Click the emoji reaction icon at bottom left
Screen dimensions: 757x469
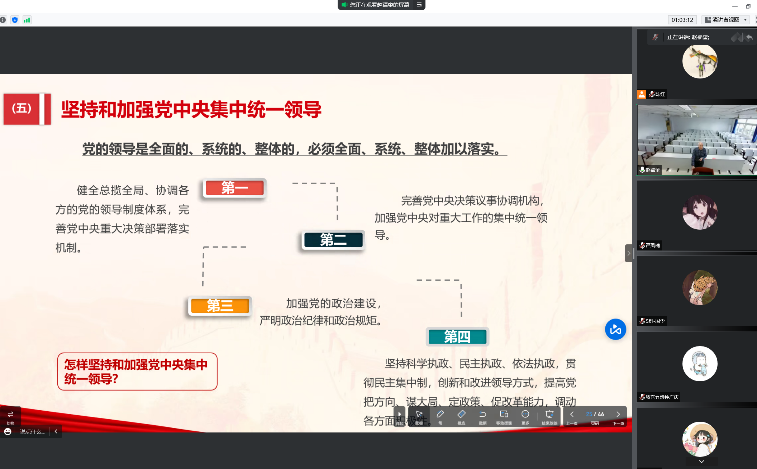[9, 432]
